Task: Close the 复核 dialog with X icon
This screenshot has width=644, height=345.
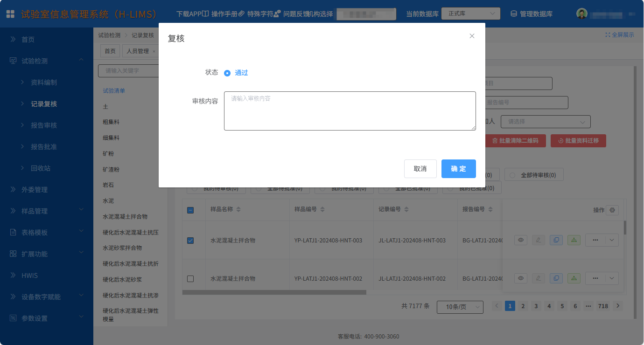Action: coord(472,36)
